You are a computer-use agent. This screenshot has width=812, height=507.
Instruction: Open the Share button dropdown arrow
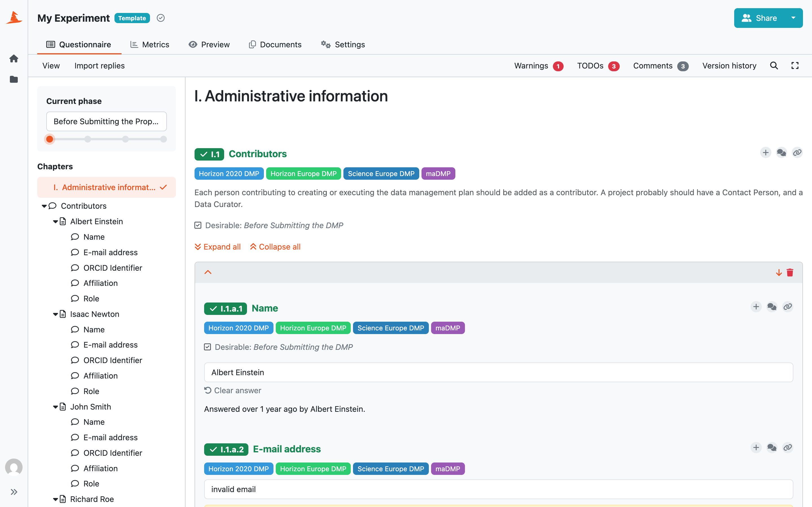pyautogui.click(x=793, y=18)
